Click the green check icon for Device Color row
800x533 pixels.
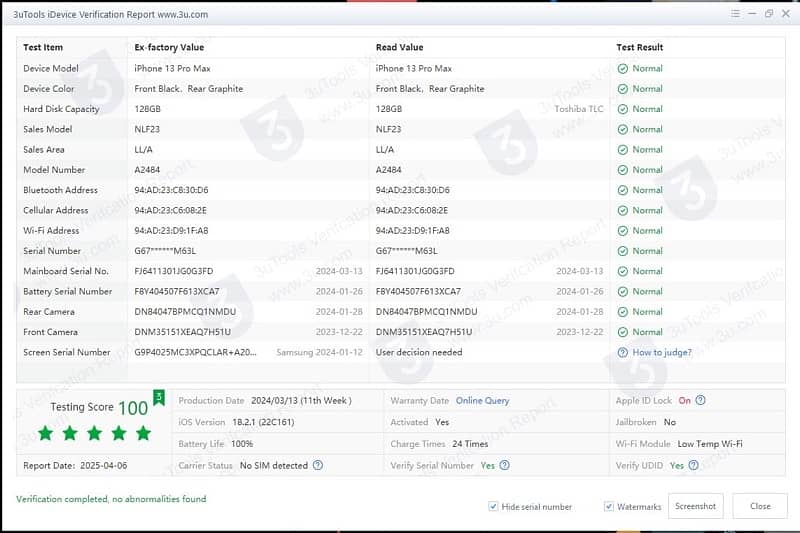click(x=623, y=89)
